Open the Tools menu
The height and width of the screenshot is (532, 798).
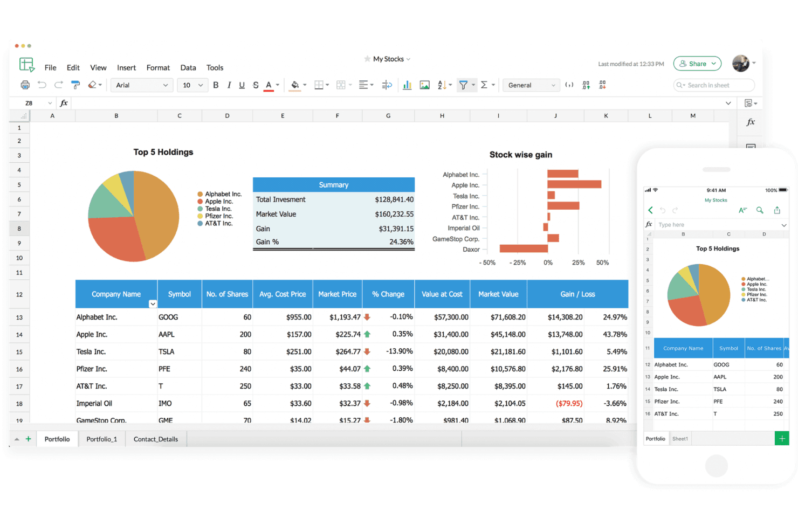(x=215, y=67)
